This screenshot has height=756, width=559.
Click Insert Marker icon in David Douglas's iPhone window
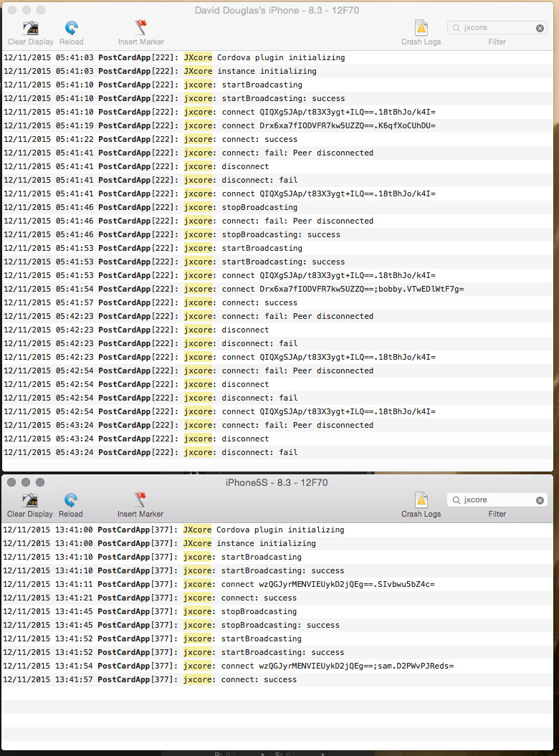(x=141, y=28)
